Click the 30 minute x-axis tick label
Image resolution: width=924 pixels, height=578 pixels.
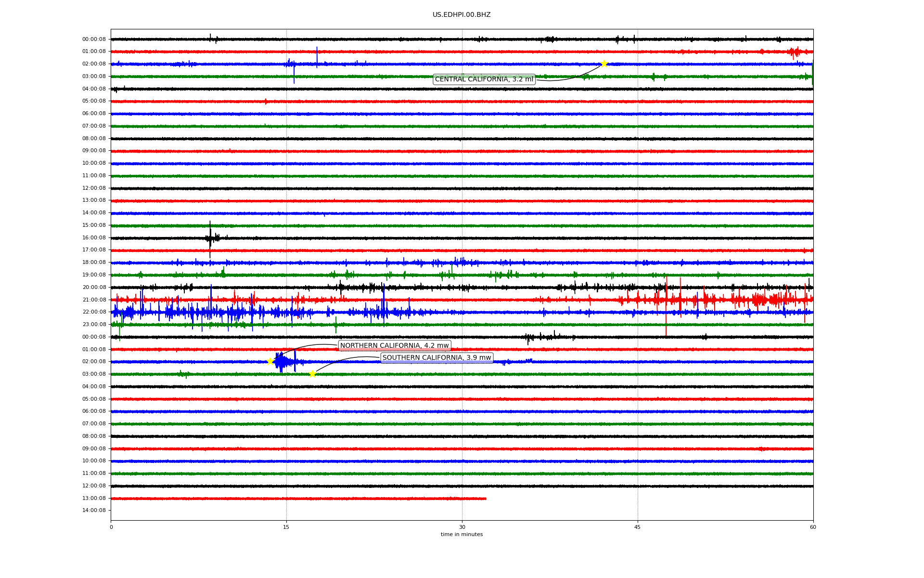point(462,527)
